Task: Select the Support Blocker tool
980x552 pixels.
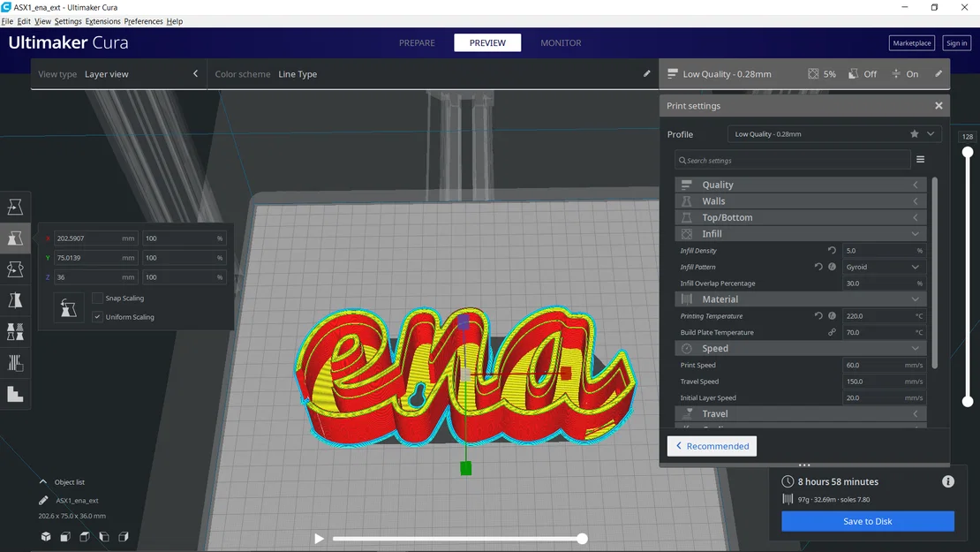Action: pyautogui.click(x=15, y=363)
